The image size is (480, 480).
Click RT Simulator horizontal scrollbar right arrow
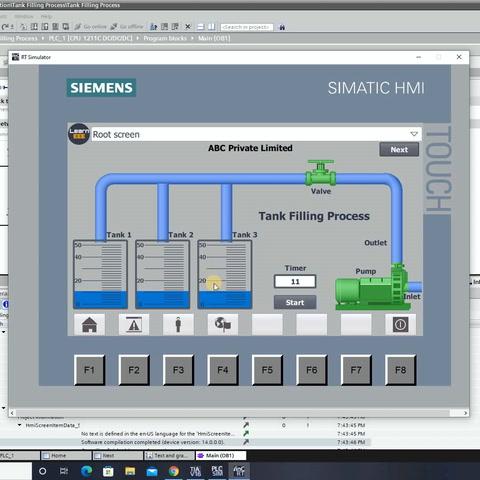point(465,413)
